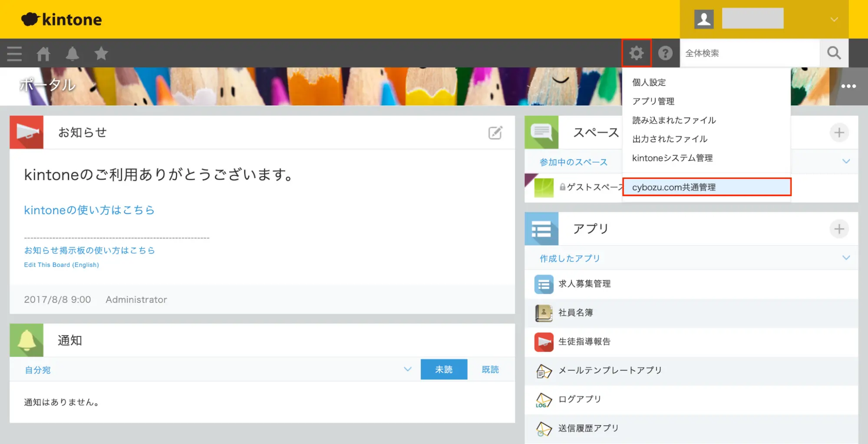Add a new app with plus button
This screenshot has height=444, width=868.
click(x=839, y=229)
